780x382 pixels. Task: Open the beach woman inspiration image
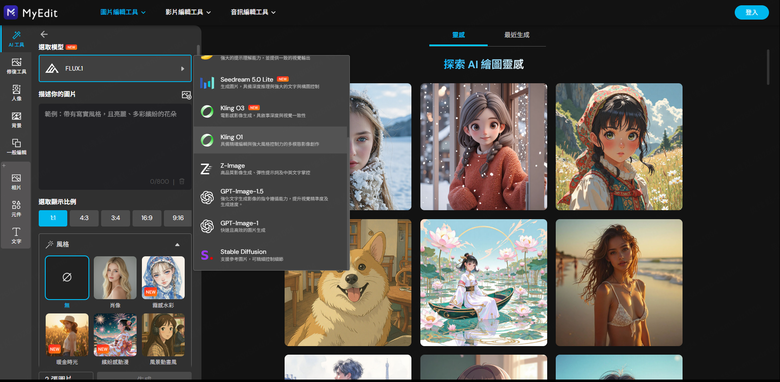[x=619, y=283]
